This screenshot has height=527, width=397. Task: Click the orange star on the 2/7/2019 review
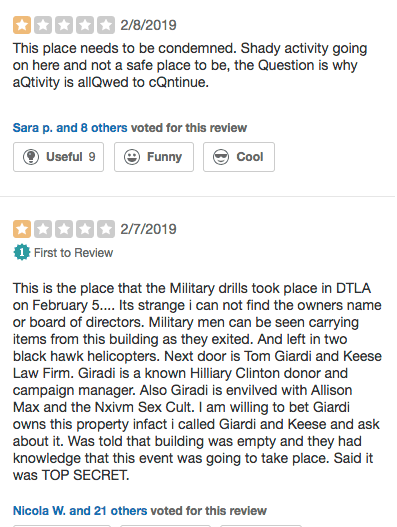22,229
